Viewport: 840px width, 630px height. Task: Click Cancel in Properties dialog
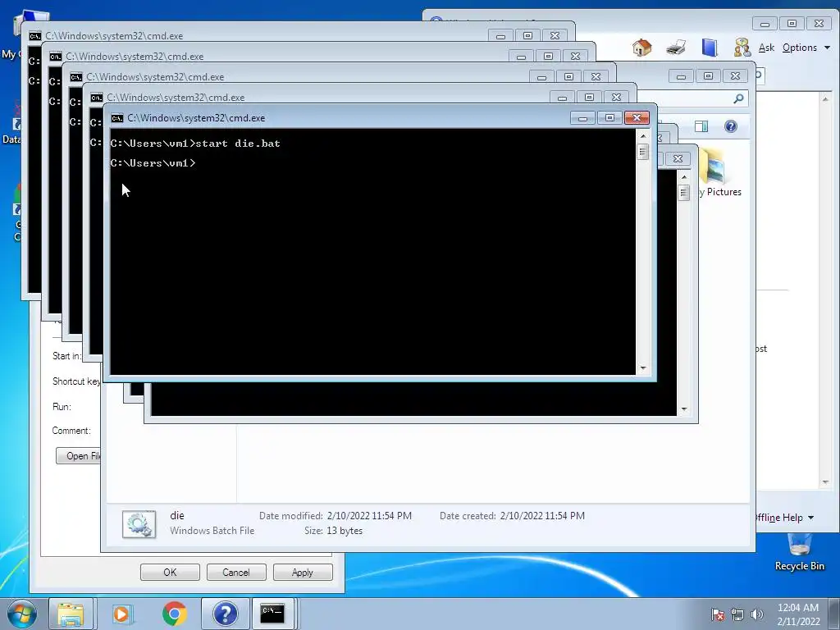tap(235, 572)
